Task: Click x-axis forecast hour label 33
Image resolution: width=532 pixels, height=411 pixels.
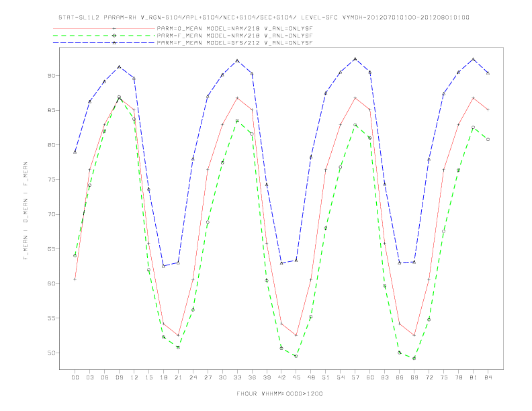Action: tap(237, 377)
